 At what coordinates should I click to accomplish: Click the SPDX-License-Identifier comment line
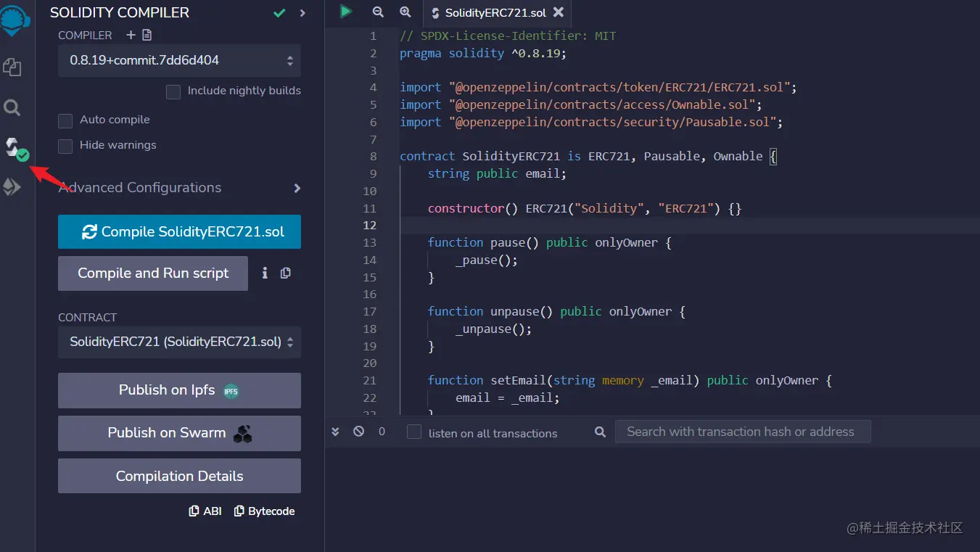(x=508, y=36)
